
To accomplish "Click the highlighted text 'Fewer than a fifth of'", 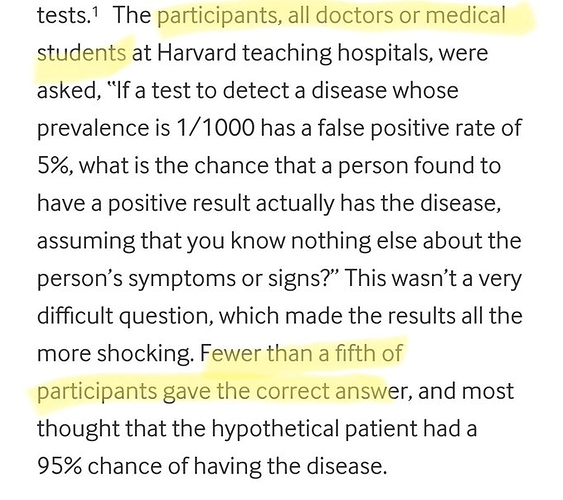I will [x=302, y=353].
